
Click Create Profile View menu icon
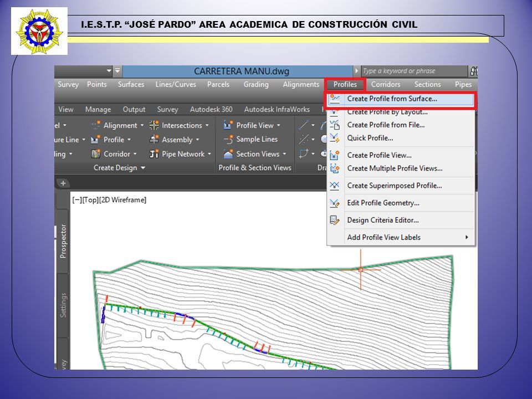tap(335, 155)
